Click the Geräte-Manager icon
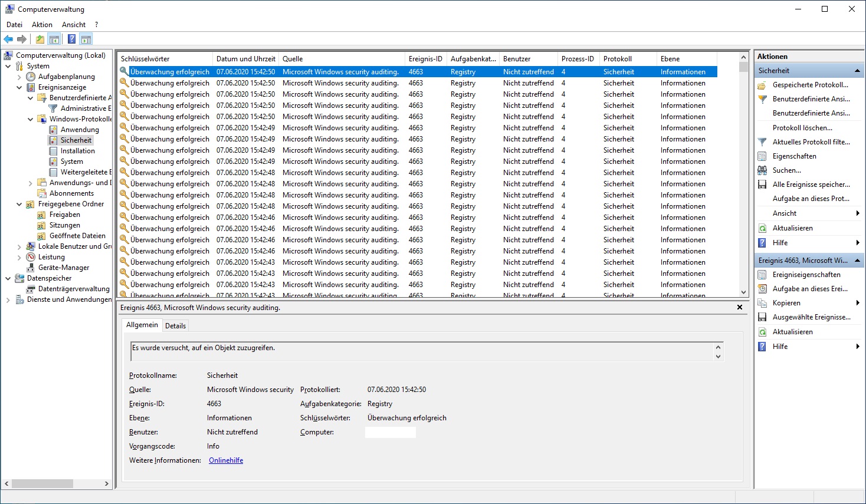This screenshot has height=504, width=866. click(31, 268)
